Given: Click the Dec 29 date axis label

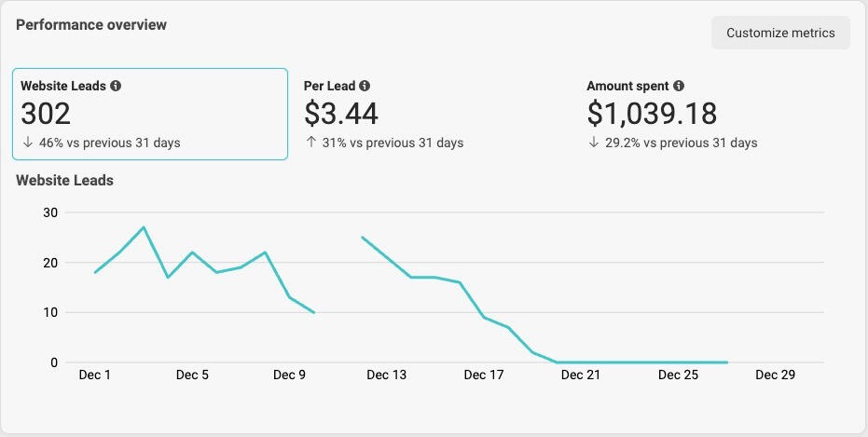Looking at the screenshot, I should [x=775, y=376].
